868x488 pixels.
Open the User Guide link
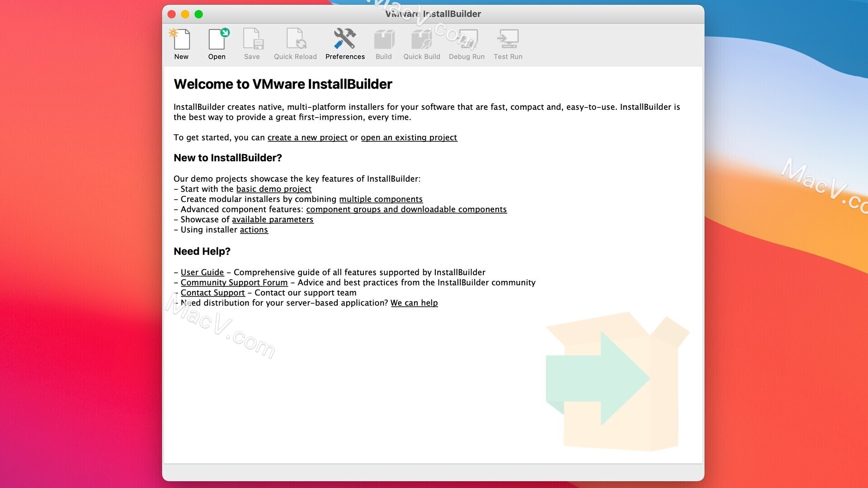(x=202, y=272)
